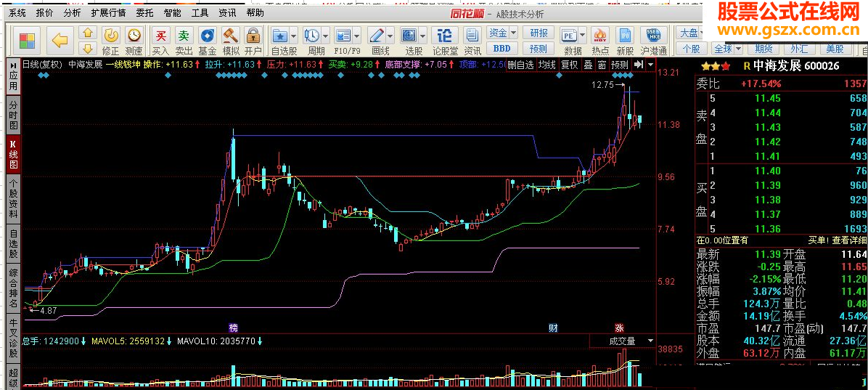
Task: Toggle the 窗 window option
Action: 602,64
